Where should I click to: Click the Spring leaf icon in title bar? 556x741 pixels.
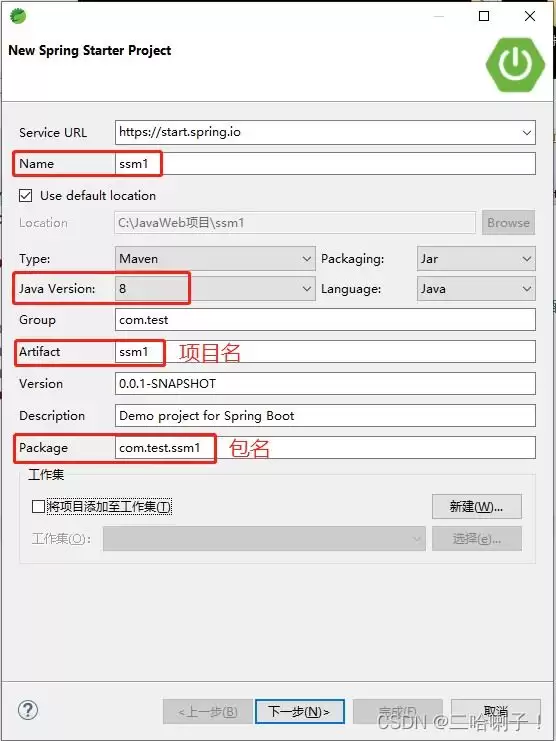coord(18,16)
